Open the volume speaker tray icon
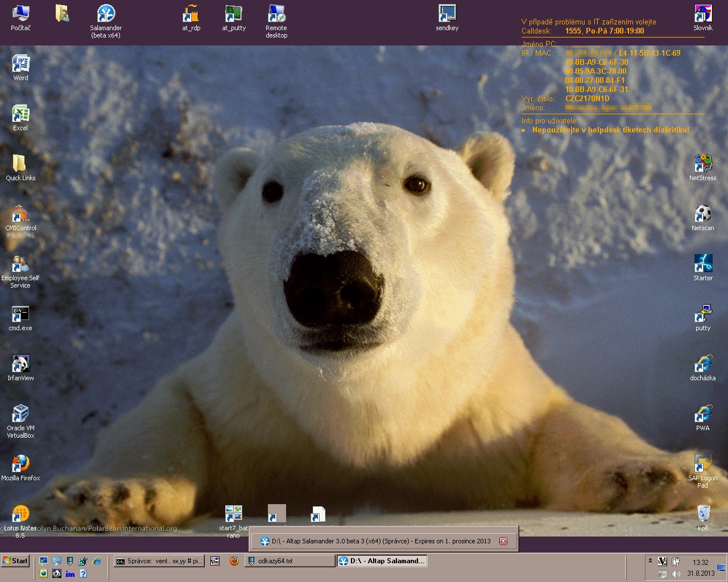Viewport: 728px width, 582px height. [676, 573]
